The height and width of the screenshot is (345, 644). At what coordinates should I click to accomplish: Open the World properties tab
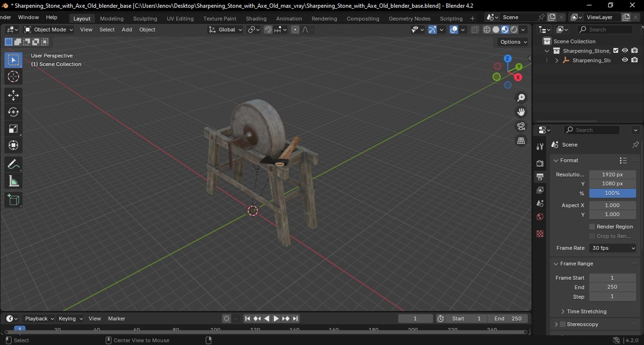tap(540, 217)
